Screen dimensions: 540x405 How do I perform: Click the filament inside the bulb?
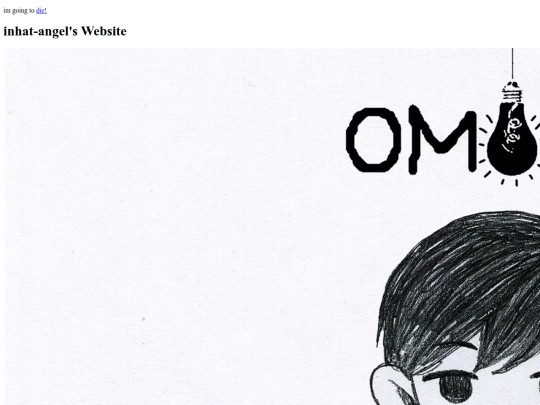coord(514,133)
